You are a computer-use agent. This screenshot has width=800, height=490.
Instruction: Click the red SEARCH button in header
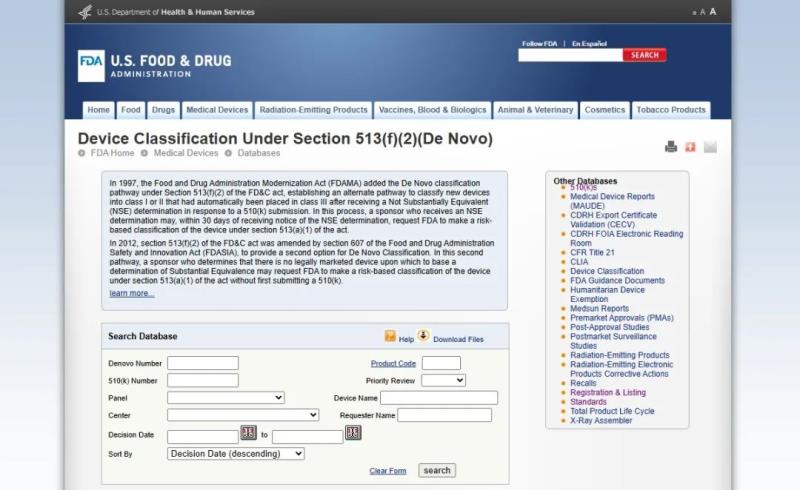(x=644, y=55)
